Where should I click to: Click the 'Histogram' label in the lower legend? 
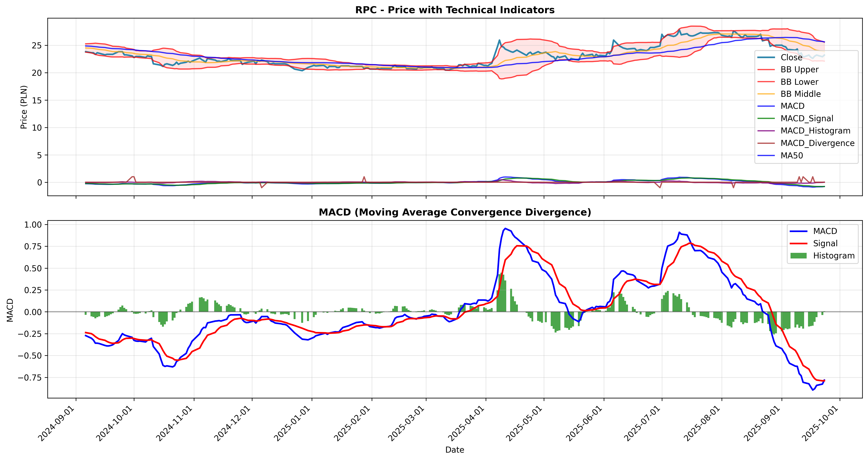tap(834, 256)
